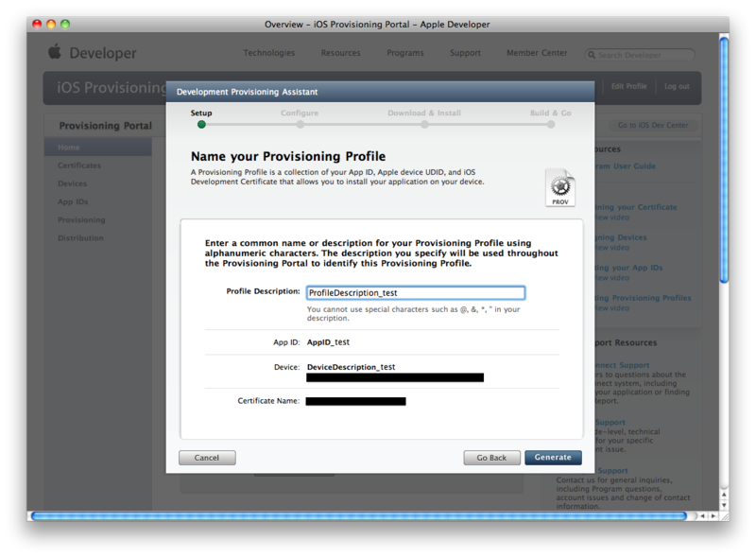This screenshot has width=756, height=558.
Task: Click Go to iOS Dev Center
Action: (653, 125)
